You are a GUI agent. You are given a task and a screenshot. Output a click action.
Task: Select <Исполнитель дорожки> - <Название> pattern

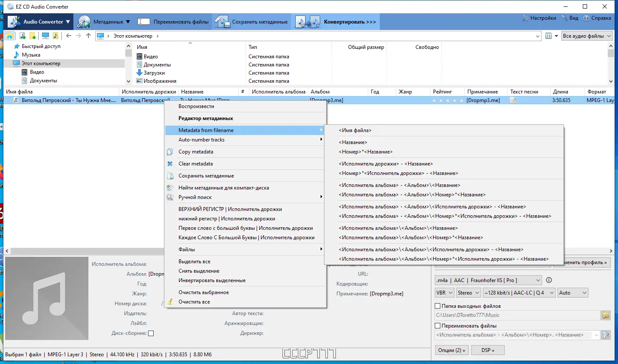(x=444, y=164)
